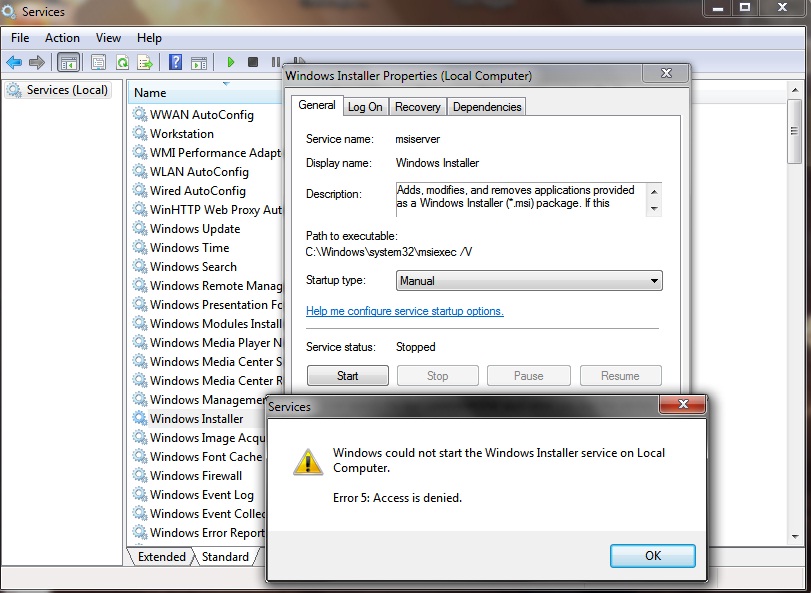Open the Help menu

click(149, 38)
